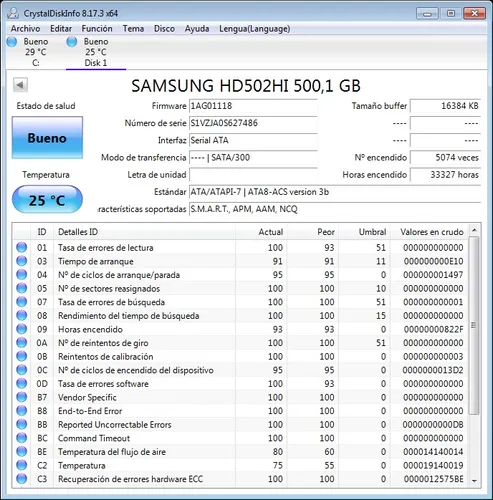Viewport: 493px width, 500px height.
Task: Click status orb for Command Timeout row
Action: click(22, 438)
